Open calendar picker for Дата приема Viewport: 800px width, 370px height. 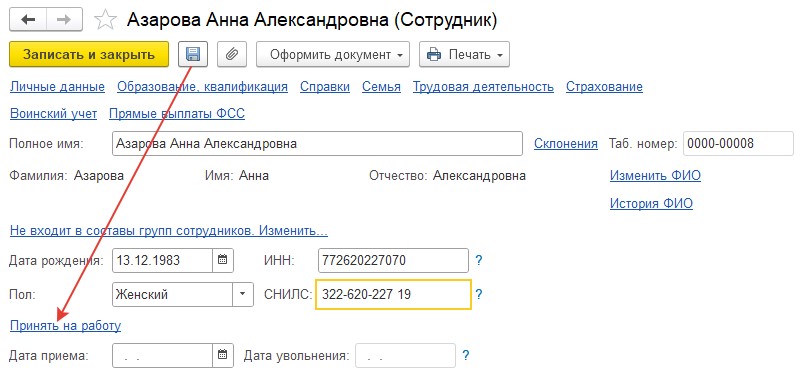(222, 355)
